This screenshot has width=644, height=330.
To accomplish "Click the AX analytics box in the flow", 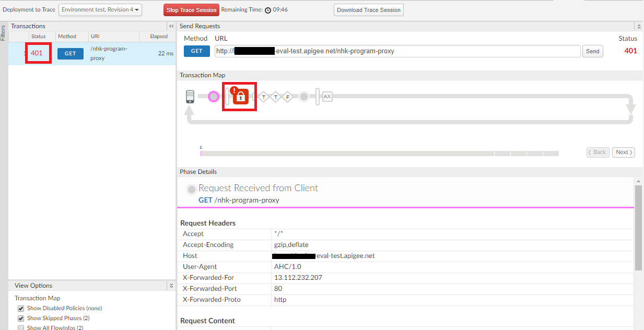I will point(327,97).
